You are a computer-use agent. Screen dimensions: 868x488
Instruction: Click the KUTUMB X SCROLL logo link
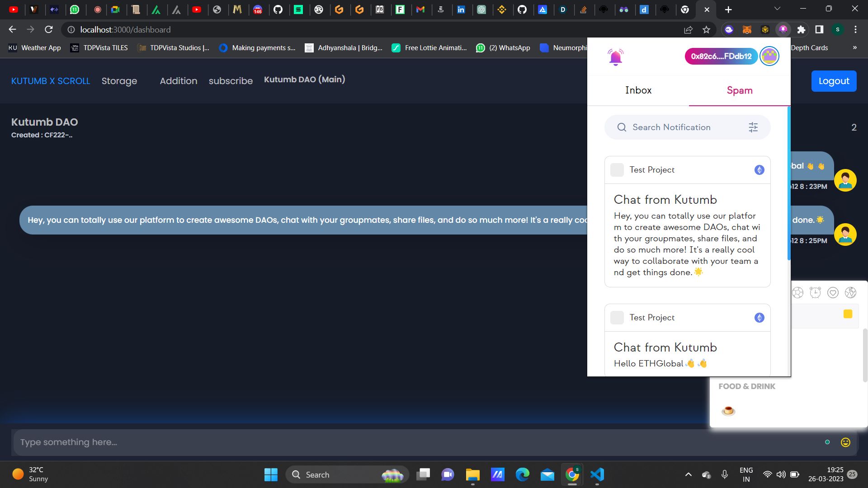click(x=51, y=80)
